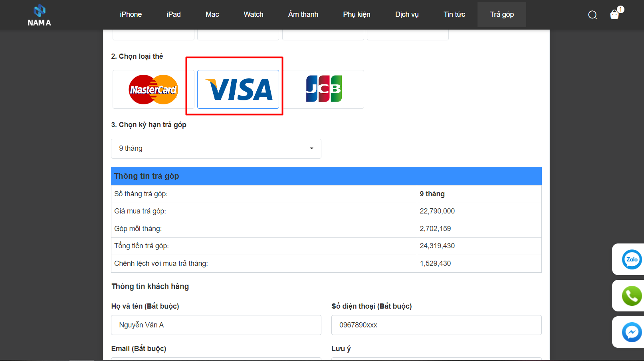Open the iPhone menu
This screenshot has height=361, width=644.
click(131, 14)
